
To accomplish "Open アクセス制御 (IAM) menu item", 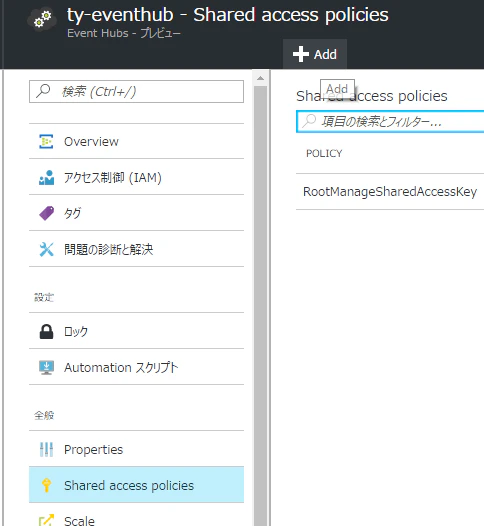I will tap(137, 177).
